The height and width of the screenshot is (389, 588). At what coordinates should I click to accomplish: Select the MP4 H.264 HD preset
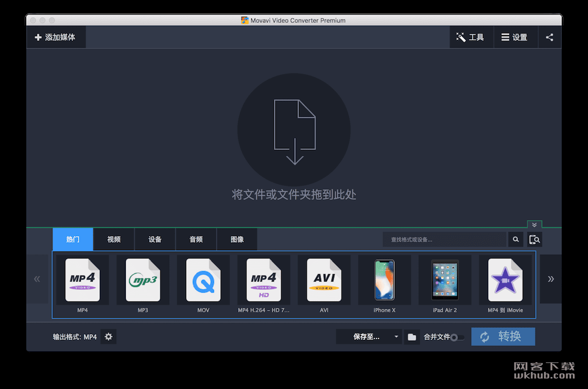(264, 285)
